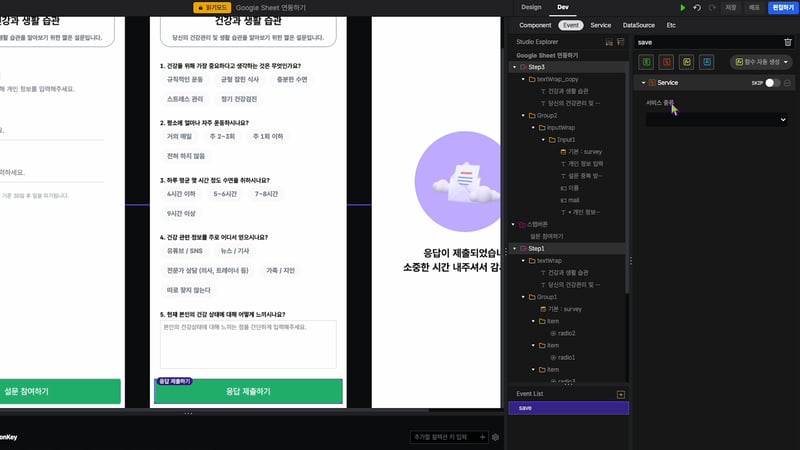
Task: Click the yellow read-mode badge
Action: (x=212, y=8)
